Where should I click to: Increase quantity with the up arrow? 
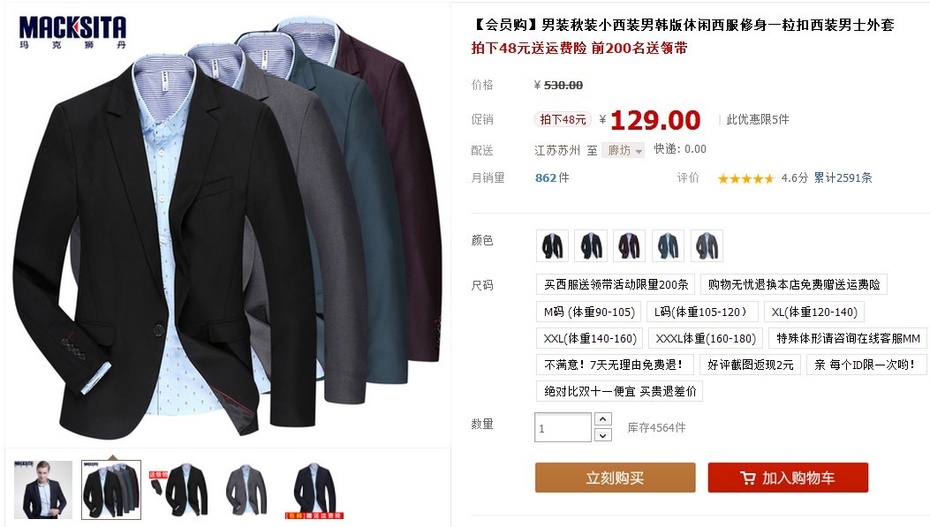[x=603, y=419]
